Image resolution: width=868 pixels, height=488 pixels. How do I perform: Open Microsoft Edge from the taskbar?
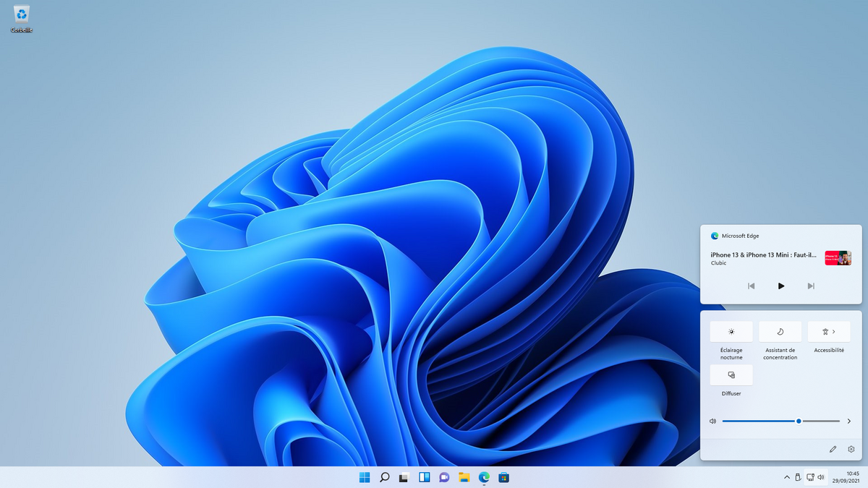coord(483,477)
